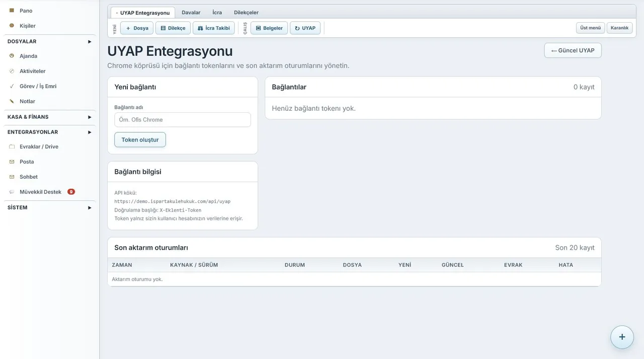Viewport: 644px width, 359px height.
Task: Click the GÜNCEL column header
Action: (x=453, y=265)
